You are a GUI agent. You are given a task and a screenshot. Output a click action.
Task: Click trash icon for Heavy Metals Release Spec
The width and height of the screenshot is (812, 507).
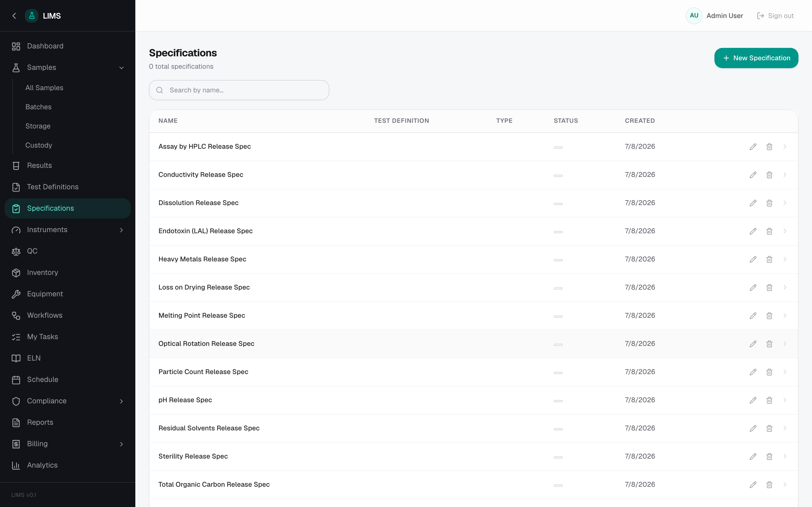(x=769, y=259)
